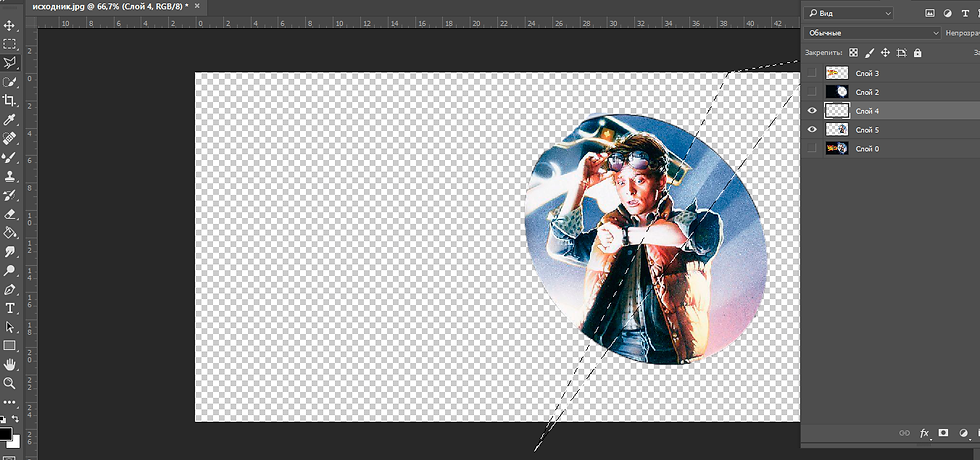The width and height of the screenshot is (980, 460).
Task: Click the Слой 2 layer thumbnail
Action: pyautogui.click(x=837, y=92)
